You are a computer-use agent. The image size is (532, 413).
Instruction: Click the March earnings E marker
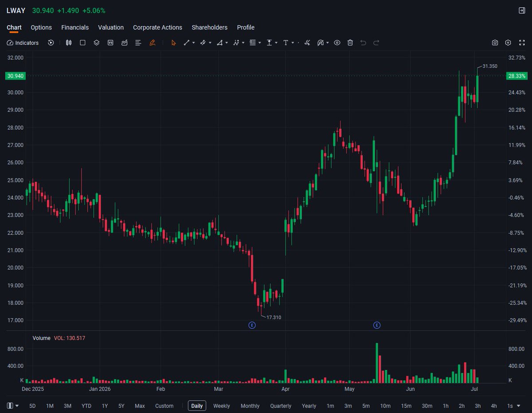(x=252, y=325)
